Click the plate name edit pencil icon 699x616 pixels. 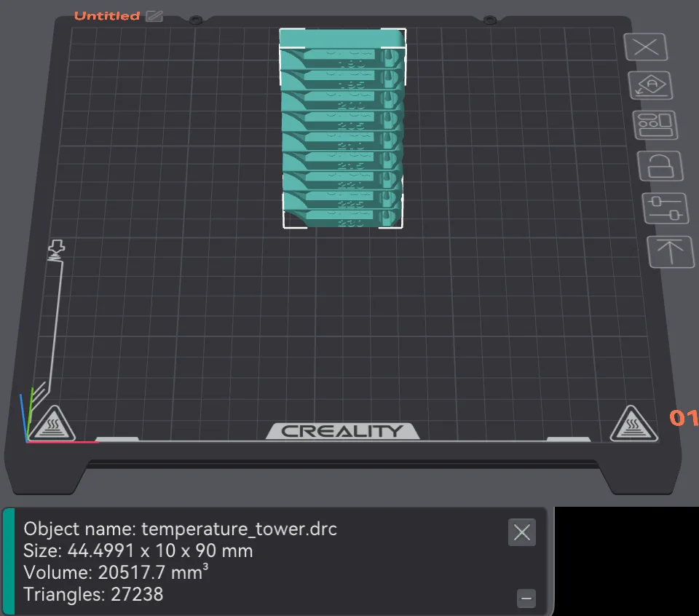pyautogui.click(x=154, y=16)
